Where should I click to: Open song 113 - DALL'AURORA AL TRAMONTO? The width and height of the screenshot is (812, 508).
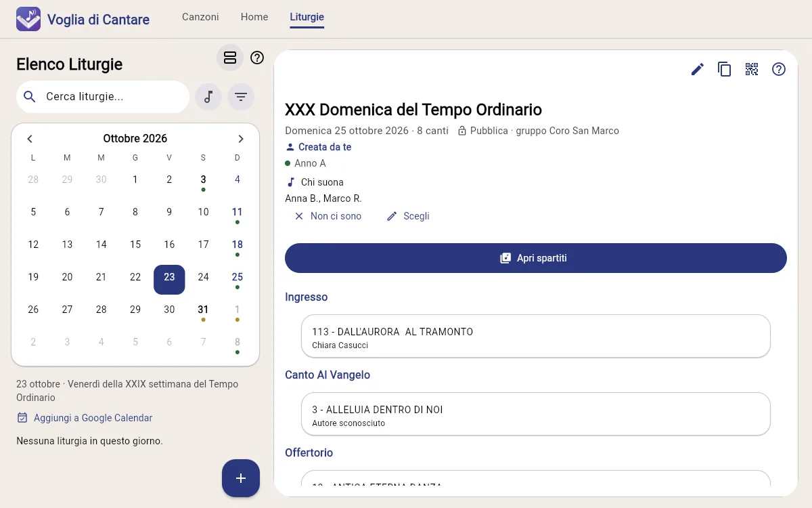536,336
